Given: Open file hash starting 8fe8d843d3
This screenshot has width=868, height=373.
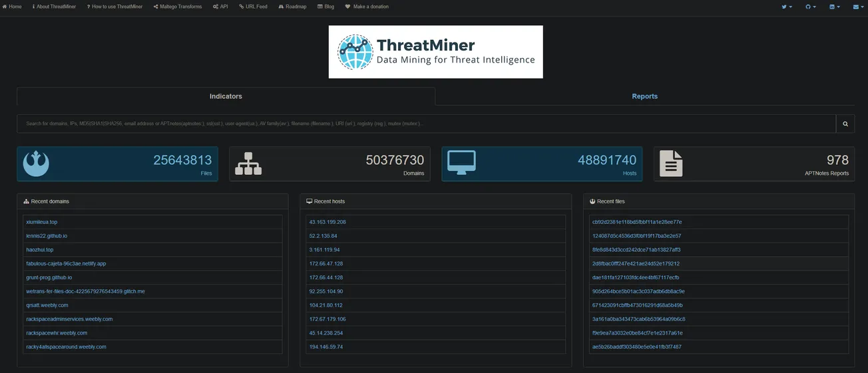Looking at the screenshot, I should click(x=636, y=250).
